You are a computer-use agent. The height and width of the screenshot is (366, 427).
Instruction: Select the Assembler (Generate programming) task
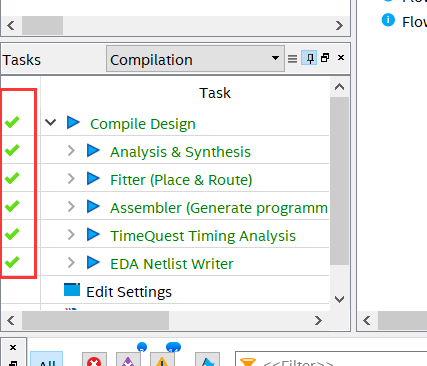pos(219,208)
